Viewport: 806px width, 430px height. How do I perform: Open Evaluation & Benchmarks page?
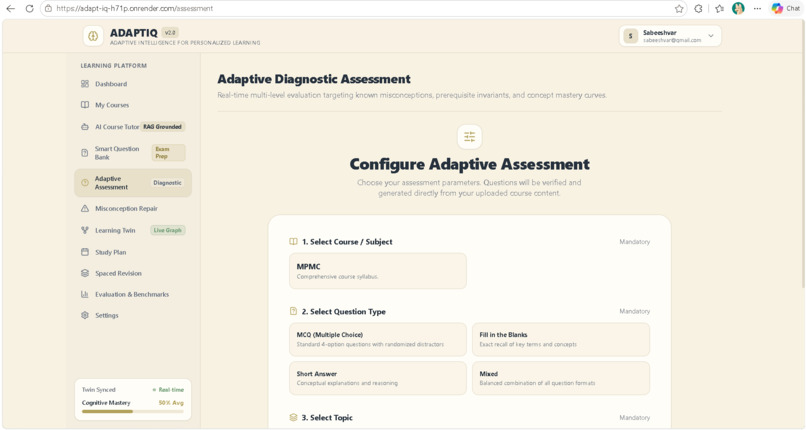pos(133,294)
